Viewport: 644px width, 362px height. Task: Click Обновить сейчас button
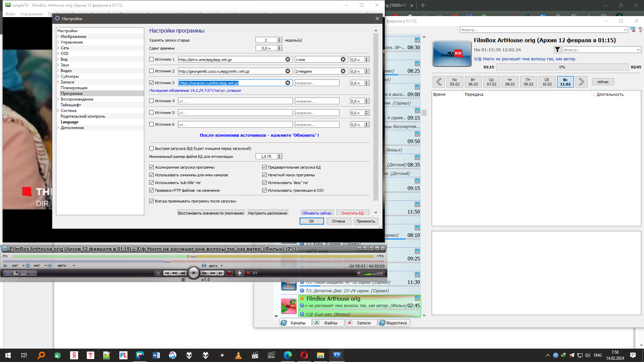point(317,213)
